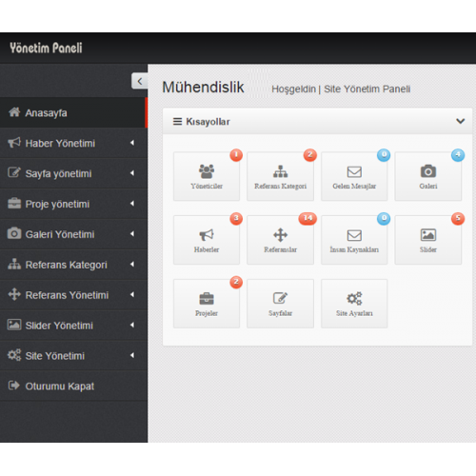
Task: Click the Yönetim Paneli header title
Action: click(x=46, y=48)
